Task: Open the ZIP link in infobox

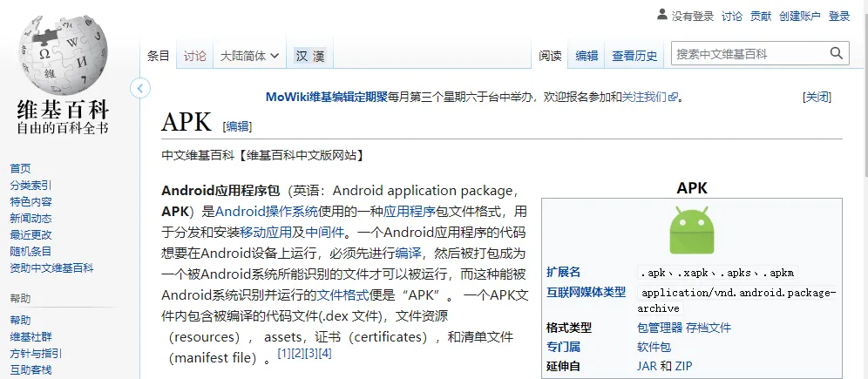Action: [683, 366]
